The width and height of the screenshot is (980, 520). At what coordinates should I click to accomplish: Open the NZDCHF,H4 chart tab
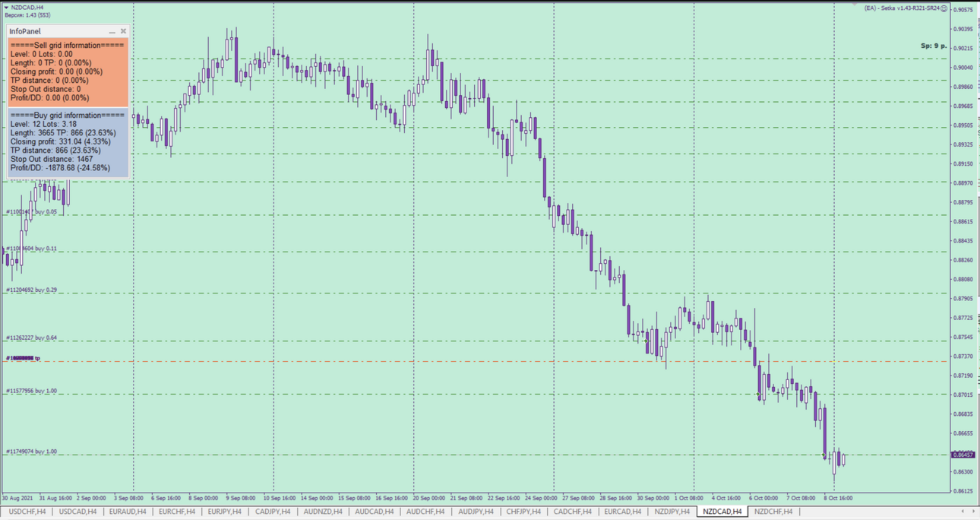[773, 512]
